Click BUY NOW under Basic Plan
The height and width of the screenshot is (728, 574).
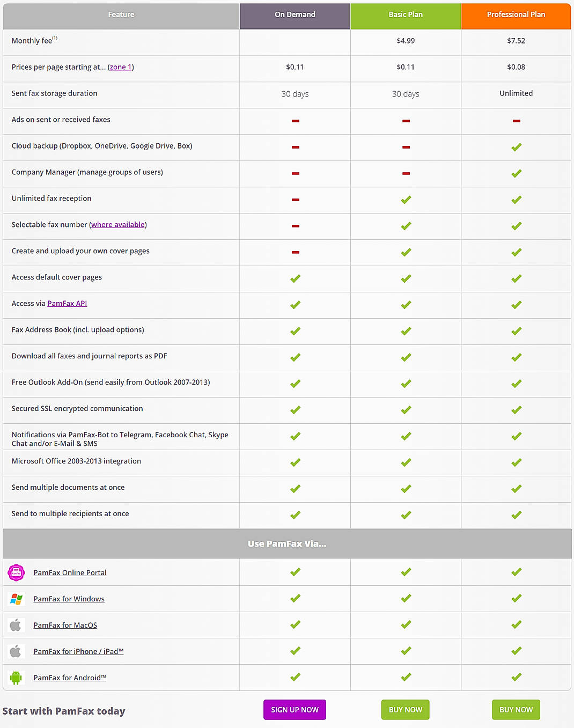405,709
